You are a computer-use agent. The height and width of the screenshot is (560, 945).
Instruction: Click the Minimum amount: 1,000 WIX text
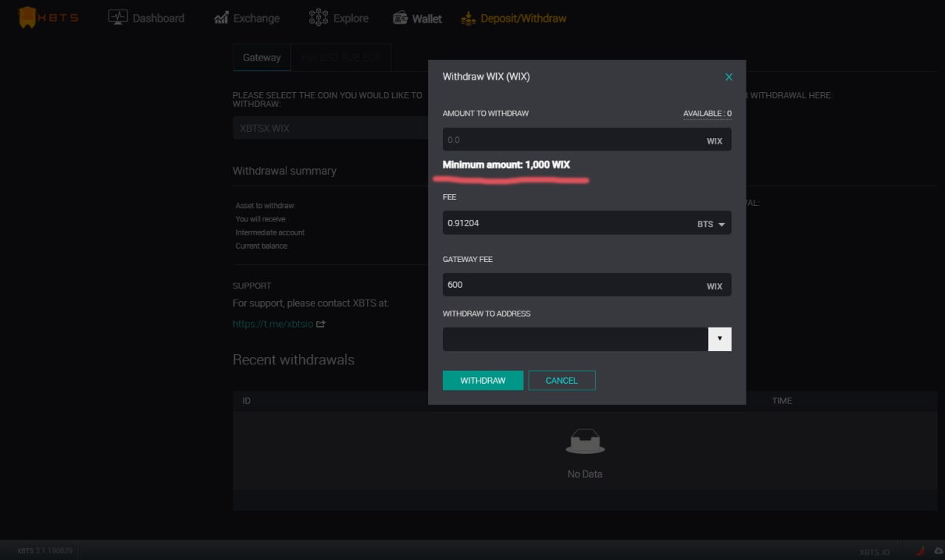506,165
